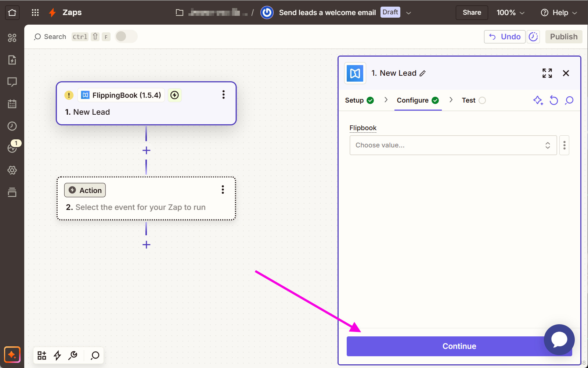This screenshot has height=368, width=588.
Task: Click the Flipbook field label
Action: pyautogui.click(x=363, y=128)
